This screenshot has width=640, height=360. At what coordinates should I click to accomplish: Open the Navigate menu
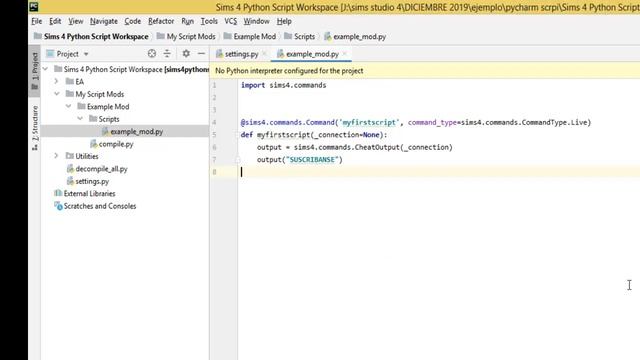[x=104, y=21]
